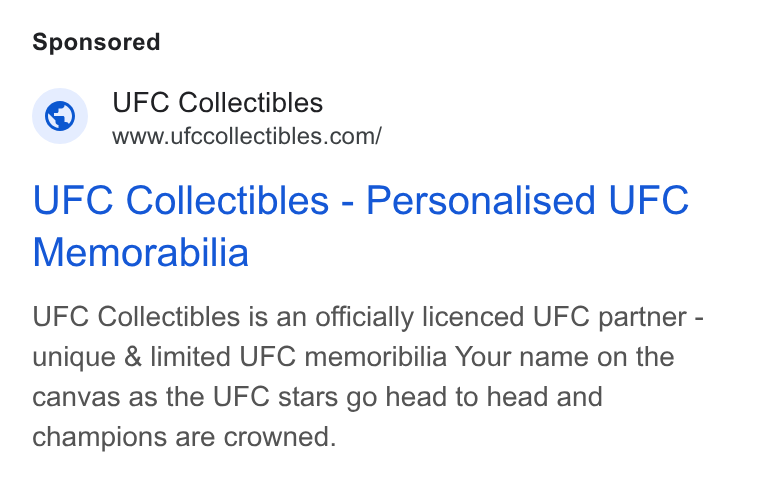Select the UFC Collectibles site name

pos(218,103)
